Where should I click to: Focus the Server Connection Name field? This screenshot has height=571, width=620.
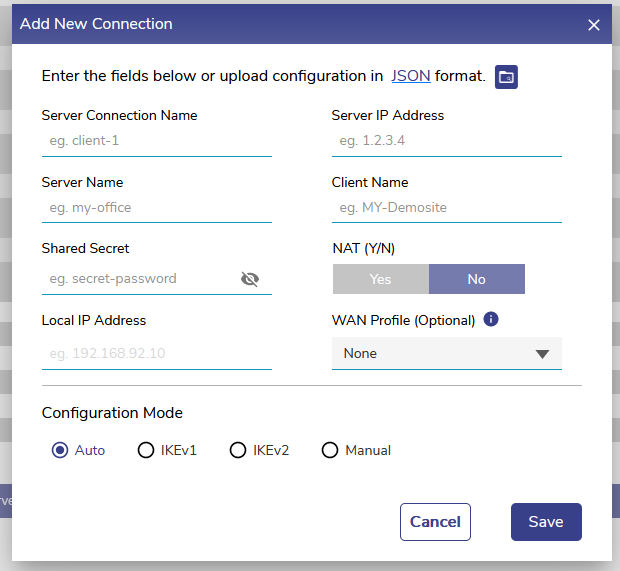point(156,141)
